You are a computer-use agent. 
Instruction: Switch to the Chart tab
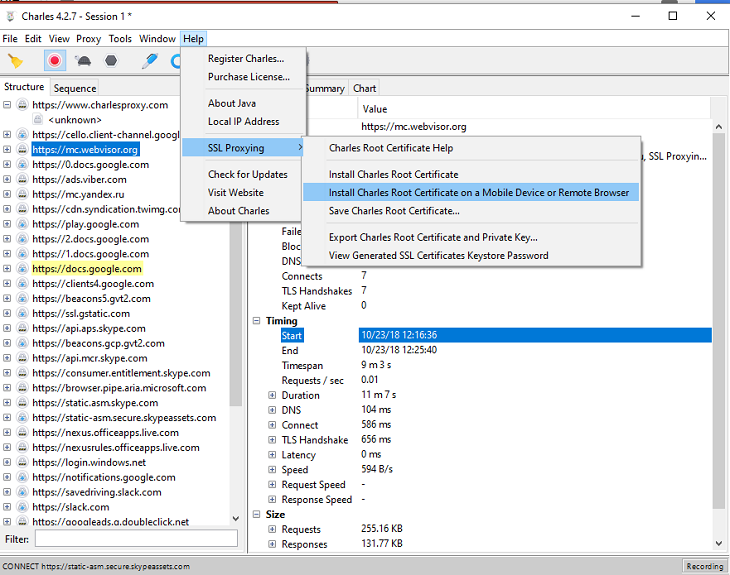pyautogui.click(x=364, y=88)
